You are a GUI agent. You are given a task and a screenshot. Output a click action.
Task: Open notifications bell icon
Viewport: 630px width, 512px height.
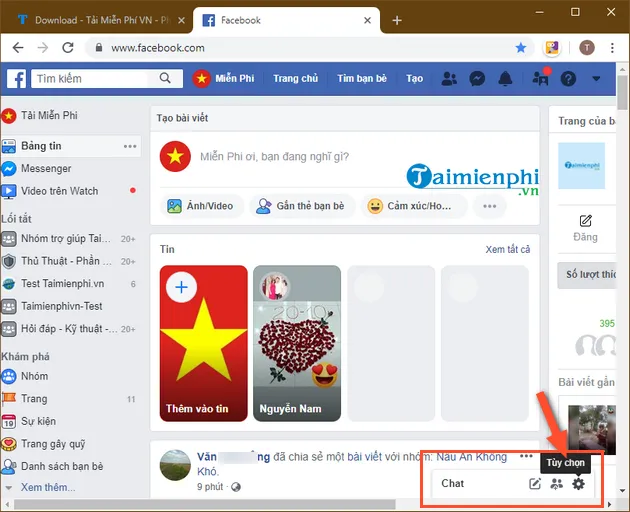coord(505,78)
